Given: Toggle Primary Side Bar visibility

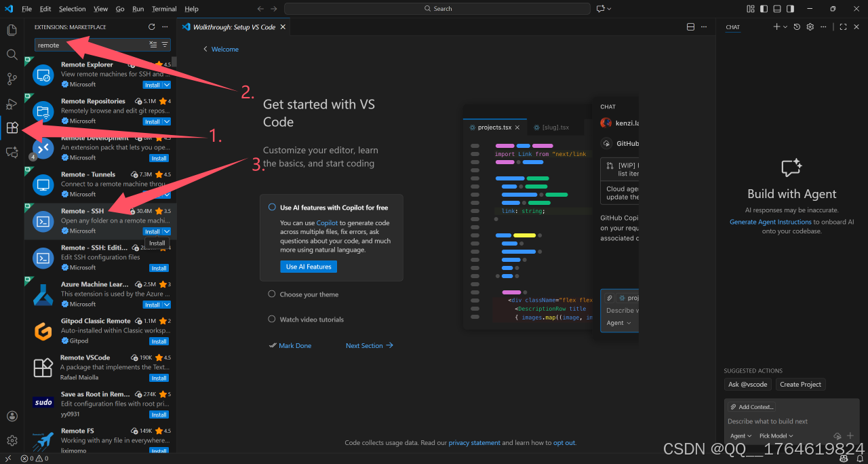Looking at the screenshot, I should click(764, 9).
